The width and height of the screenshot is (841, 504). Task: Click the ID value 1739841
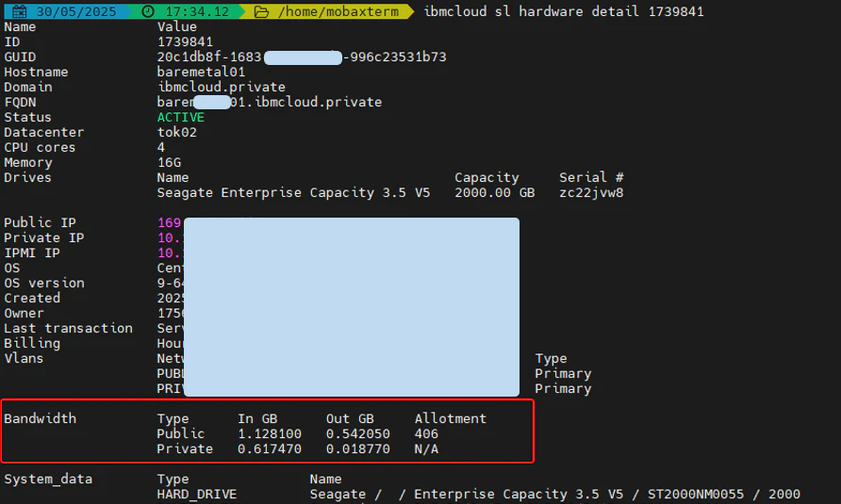[x=185, y=41]
